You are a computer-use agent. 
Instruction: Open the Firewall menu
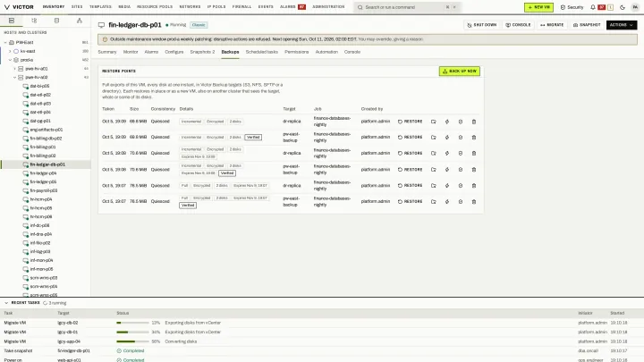[x=241, y=7]
